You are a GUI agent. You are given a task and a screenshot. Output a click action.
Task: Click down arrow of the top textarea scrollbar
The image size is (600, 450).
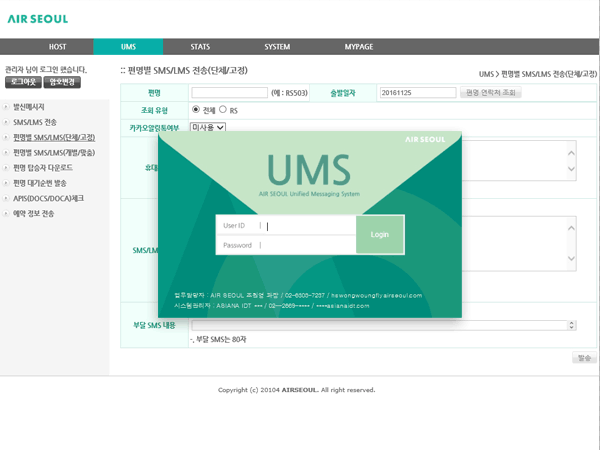point(571,169)
